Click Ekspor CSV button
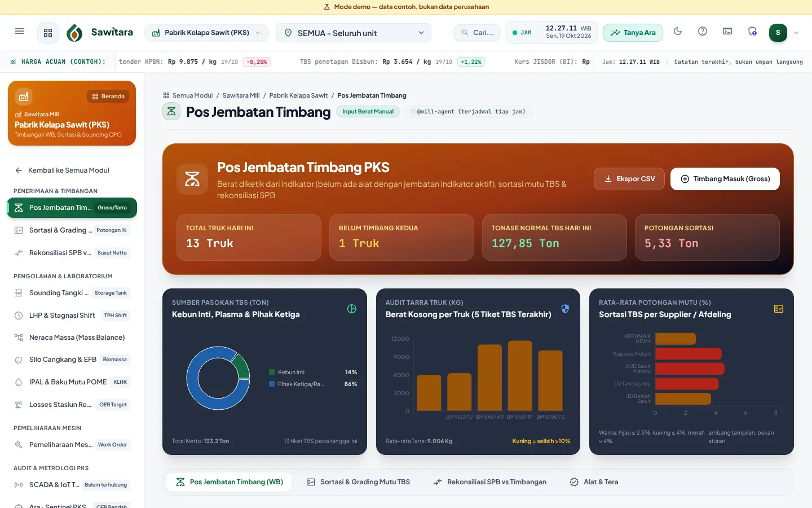 [629, 179]
